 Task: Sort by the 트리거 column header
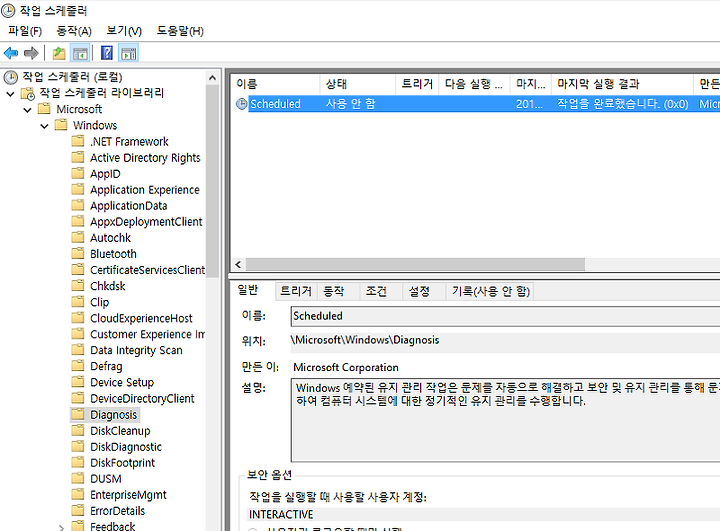click(x=417, y=84)
